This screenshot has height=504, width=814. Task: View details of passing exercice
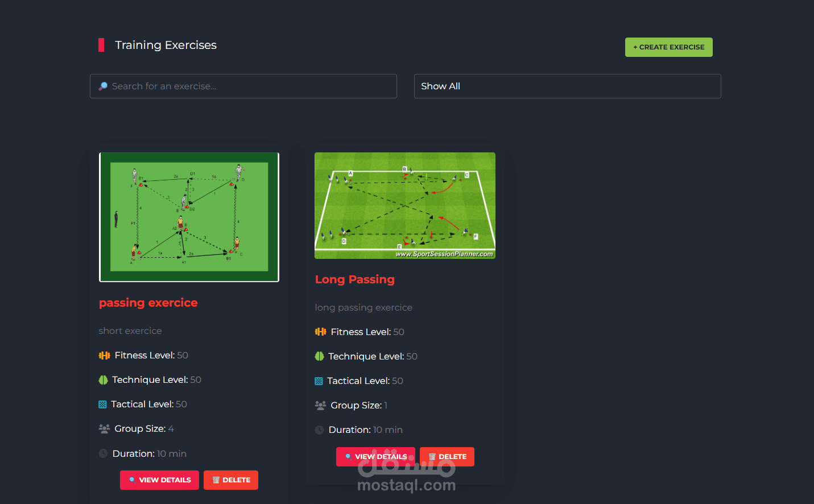point(159,480)
